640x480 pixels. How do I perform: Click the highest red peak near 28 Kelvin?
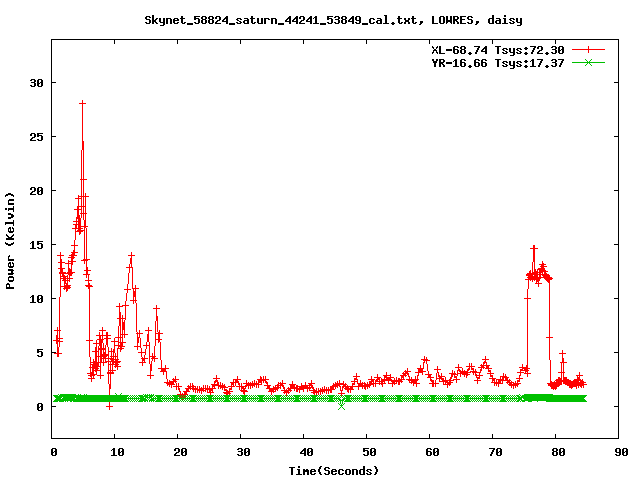[x=82, y=103]
